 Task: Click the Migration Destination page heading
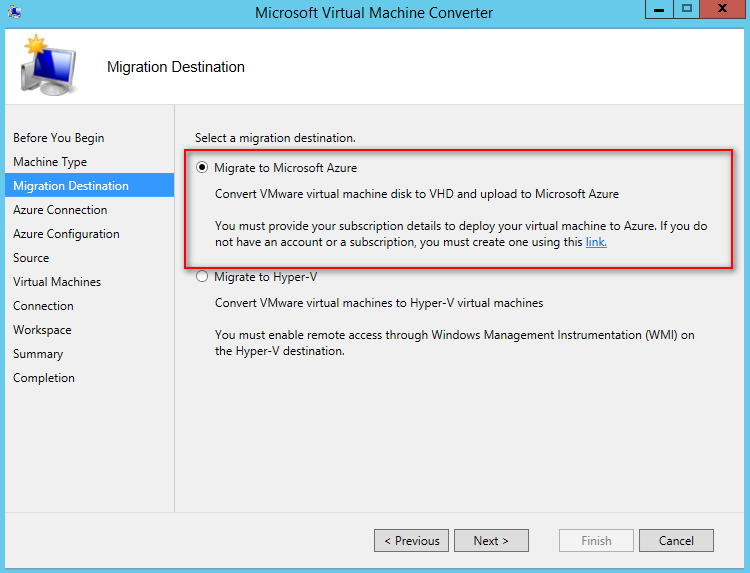tap(176, 67)
